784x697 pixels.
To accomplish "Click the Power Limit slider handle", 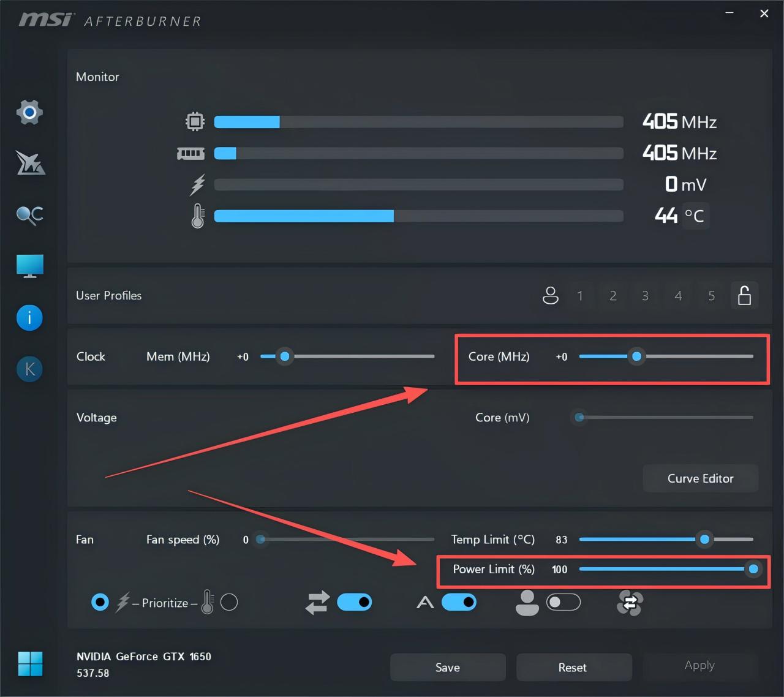I will (x=753, y=569).
